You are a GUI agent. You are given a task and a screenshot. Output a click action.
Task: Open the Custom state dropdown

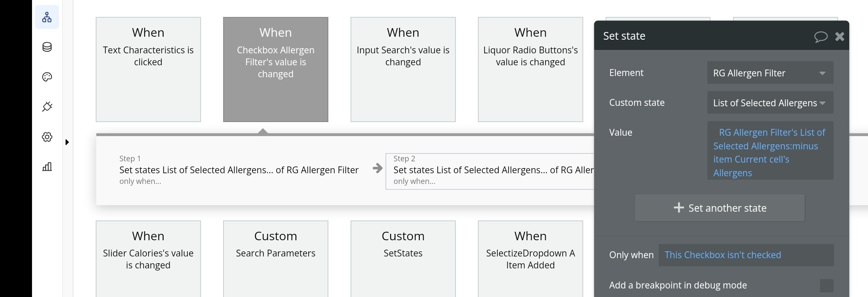tap(770, 103)
